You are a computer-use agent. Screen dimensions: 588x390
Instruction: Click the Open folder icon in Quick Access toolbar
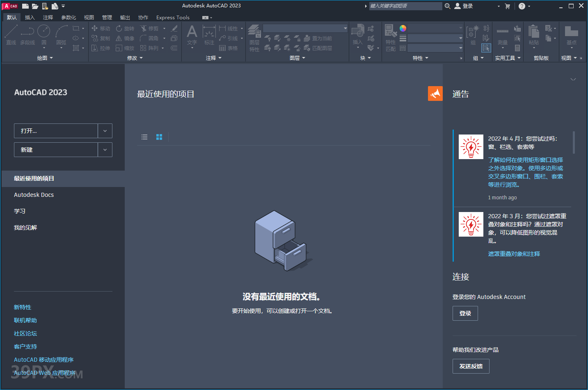35,6
